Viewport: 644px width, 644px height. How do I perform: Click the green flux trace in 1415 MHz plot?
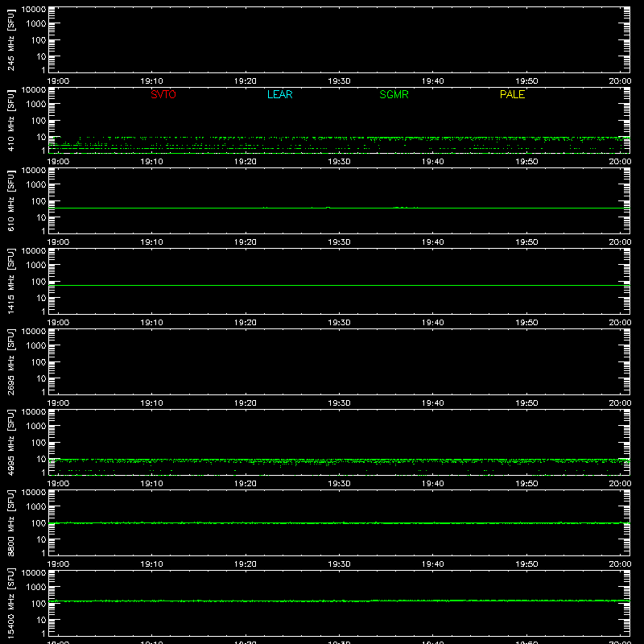339,285
